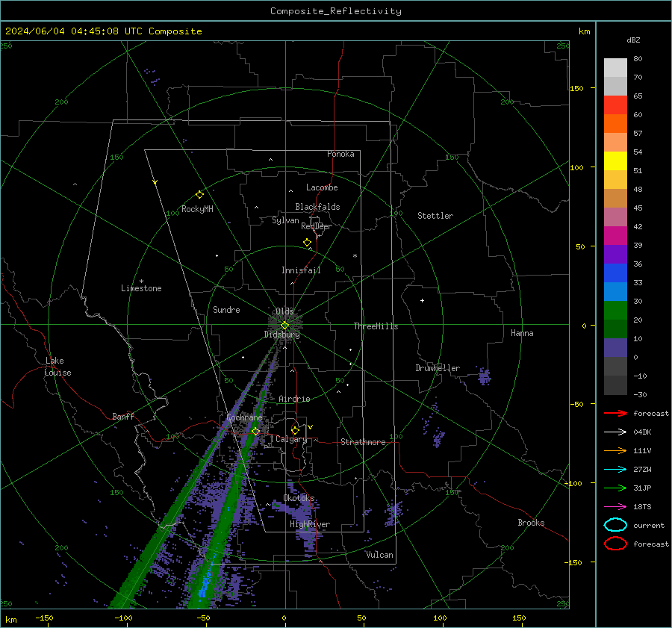Click the magenta 18TS arrow icon
The width and height of the screenshot is (672, 628).
click(615, 507)
